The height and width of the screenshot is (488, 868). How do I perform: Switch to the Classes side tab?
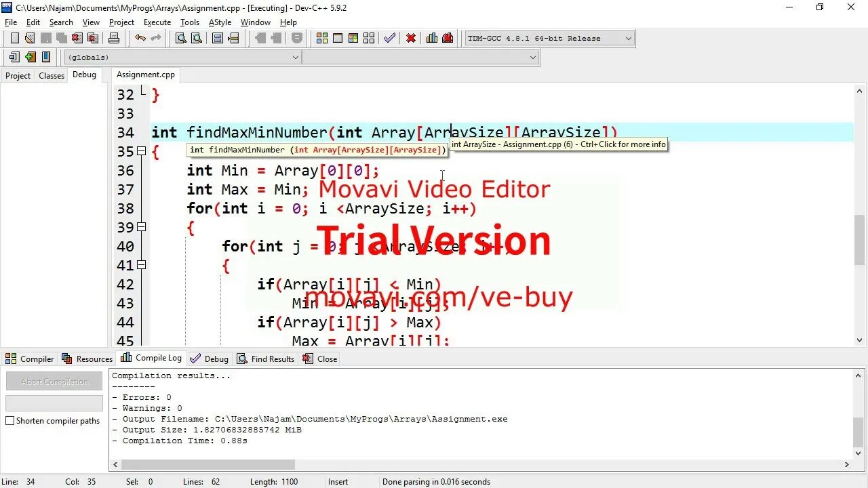(52, 75)
